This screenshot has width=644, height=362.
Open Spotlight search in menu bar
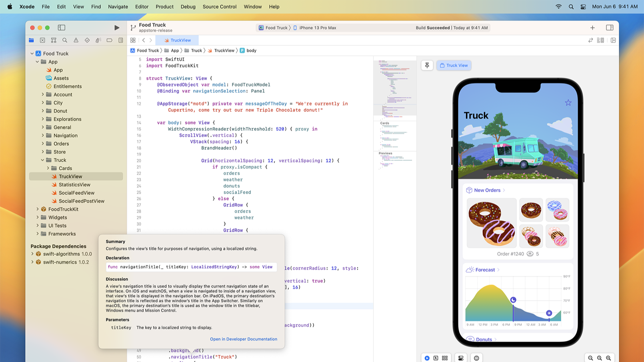click(571, 7)
